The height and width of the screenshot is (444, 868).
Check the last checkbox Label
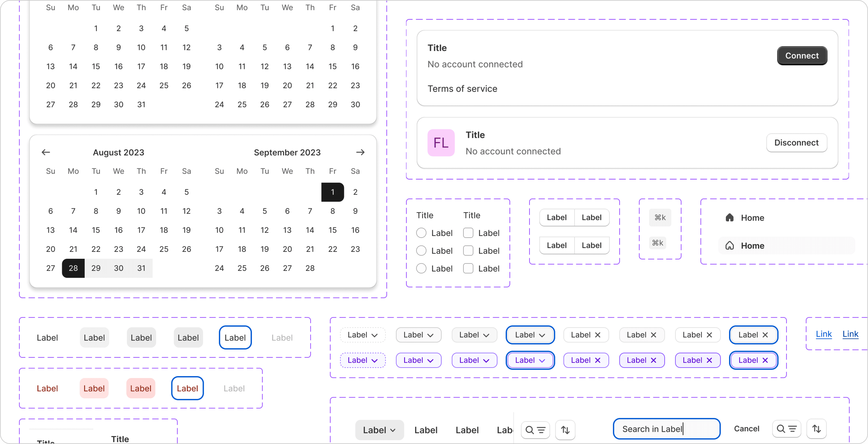pos(468,268)
